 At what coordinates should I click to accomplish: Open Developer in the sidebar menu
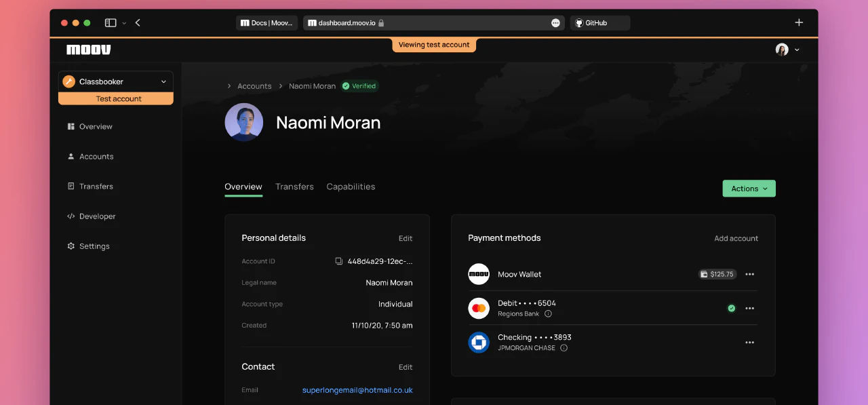click(x=98, y=216)
